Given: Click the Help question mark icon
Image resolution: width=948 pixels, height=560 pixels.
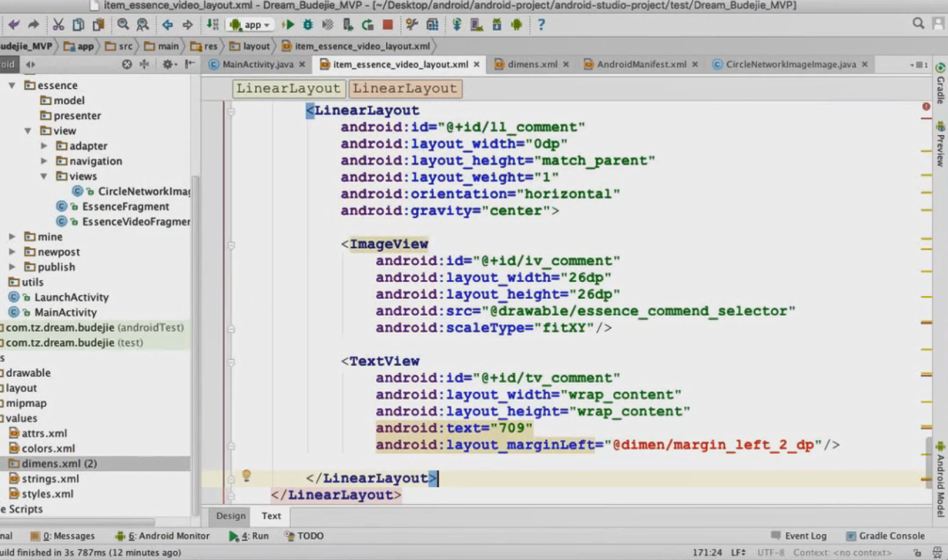Looking at the screenshot, I should point(541,25).
